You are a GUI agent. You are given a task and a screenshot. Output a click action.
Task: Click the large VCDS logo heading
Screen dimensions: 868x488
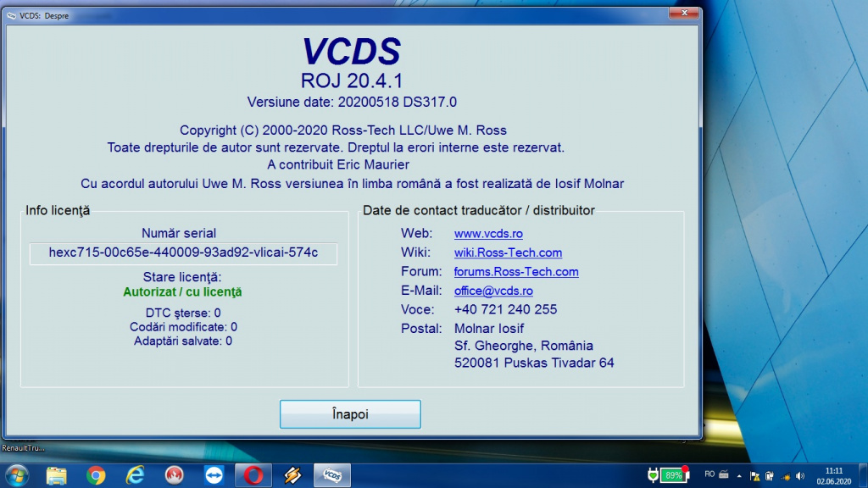(351, 52)
